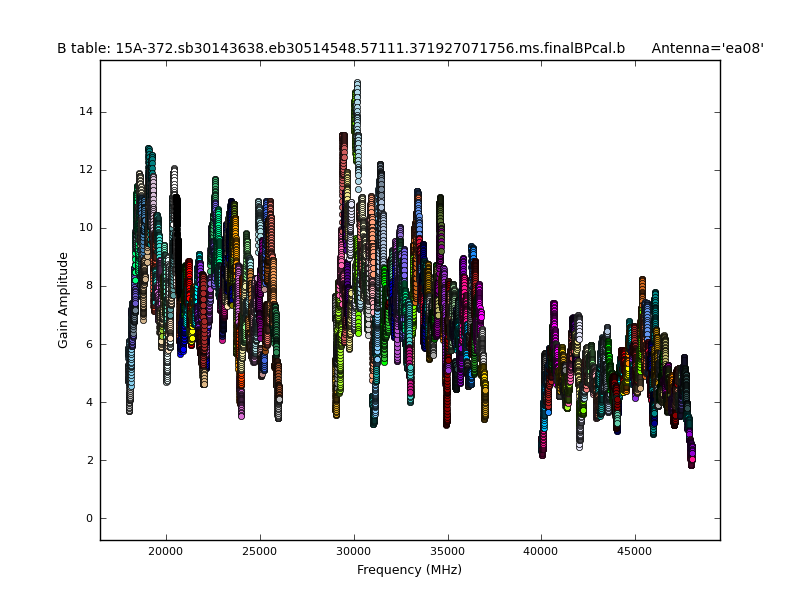This screenshot has height=600, width=800.
Task: Select the 40000 x-axis tick label
Action: tap(541, 551)
